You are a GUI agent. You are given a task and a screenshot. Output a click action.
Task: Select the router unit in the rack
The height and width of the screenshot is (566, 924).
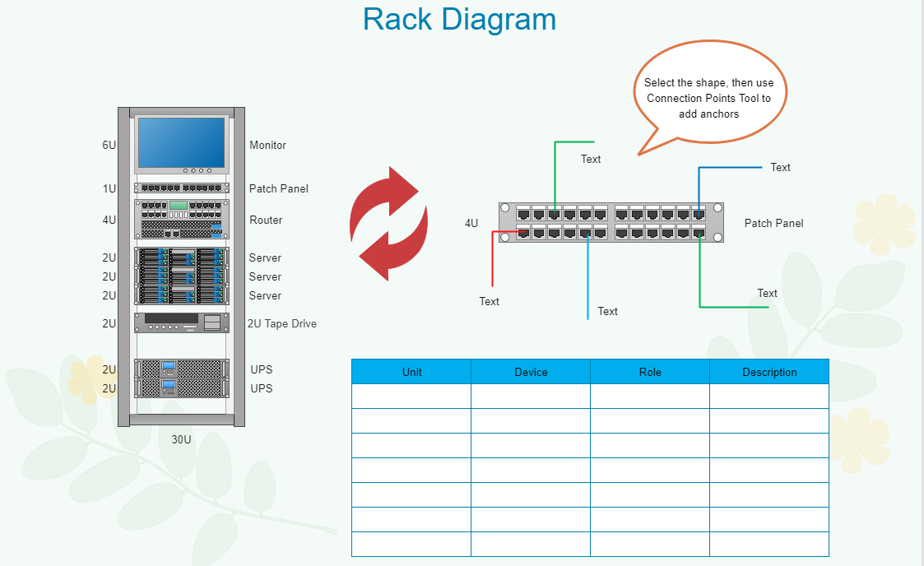coord(181,219)
